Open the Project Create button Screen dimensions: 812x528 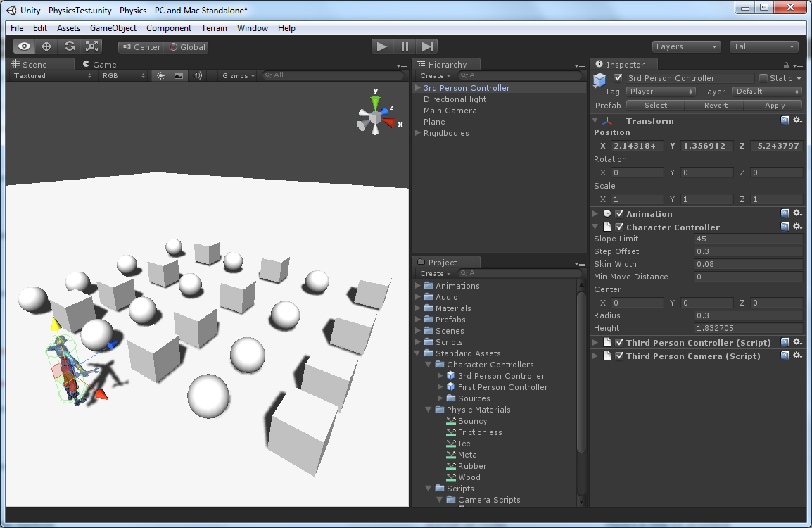pos(435,274)
